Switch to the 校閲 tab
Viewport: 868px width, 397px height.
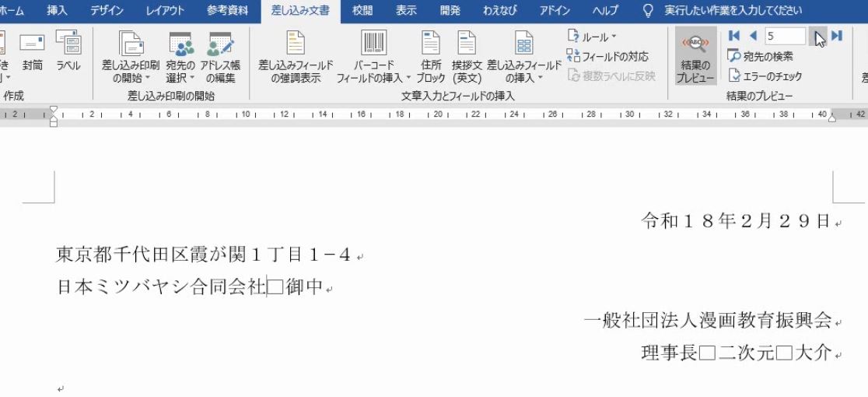click(x=362, y=11)
